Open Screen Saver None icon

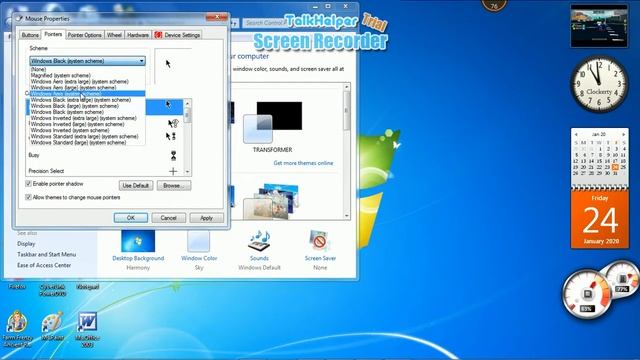320,241
